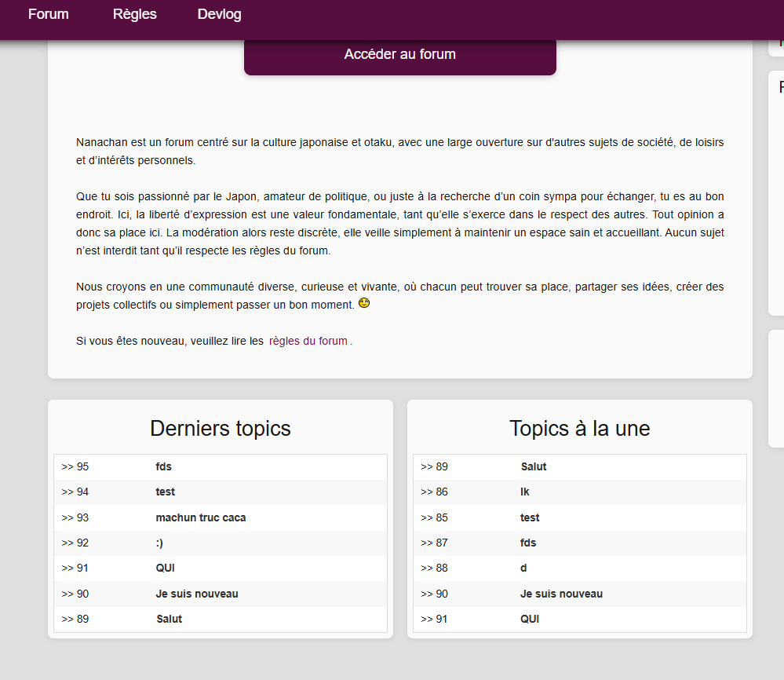This screenshot has width=784, height=680.
Task: Open 'fds' topic in Topics à la une
Action: [528, 543]
